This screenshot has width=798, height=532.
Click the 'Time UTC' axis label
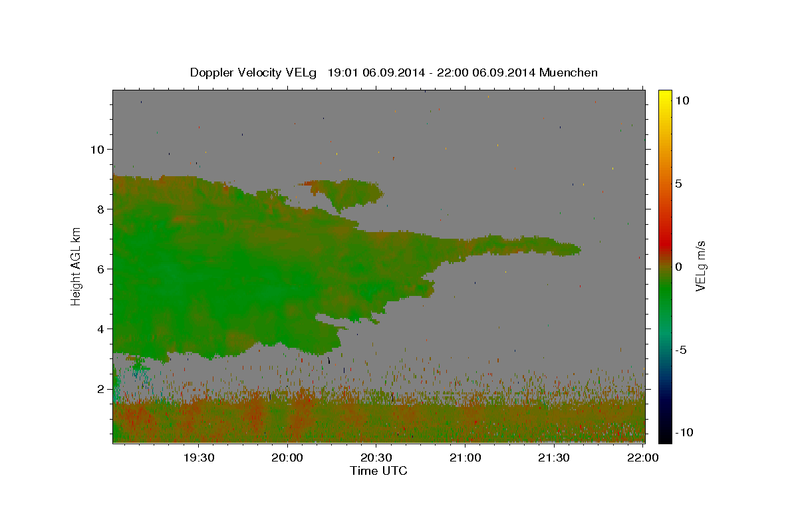coord(378,471)
